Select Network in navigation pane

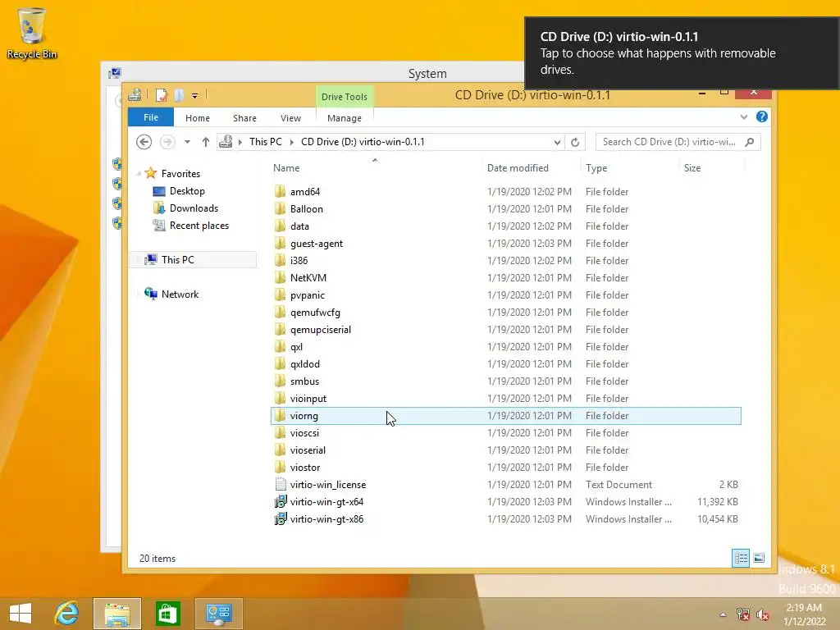pos(180,294)
